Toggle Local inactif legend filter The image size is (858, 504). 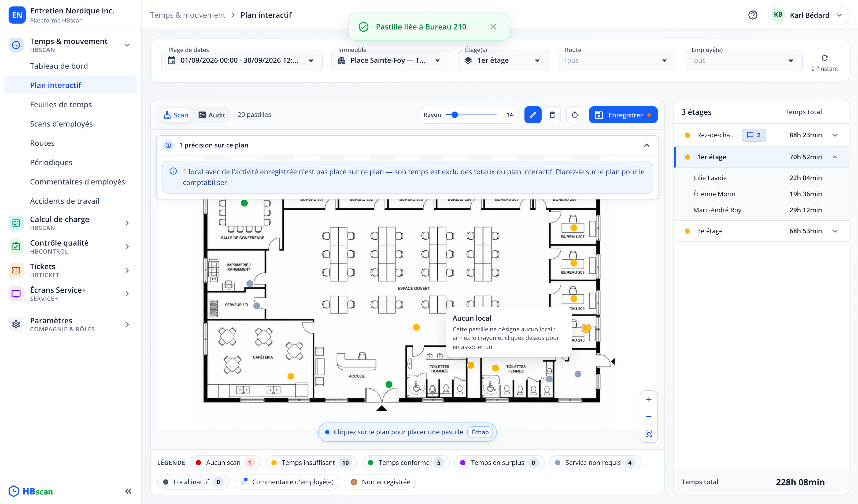point(193,482)
